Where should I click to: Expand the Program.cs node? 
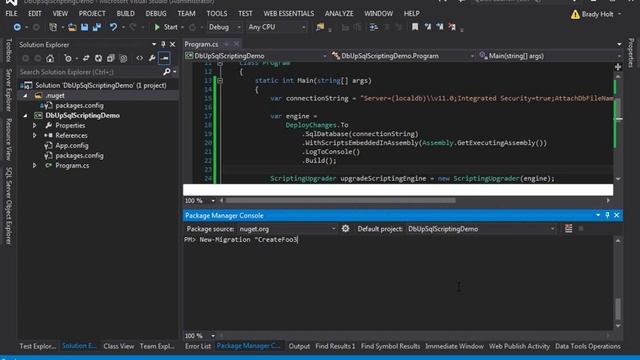(35, 165)
